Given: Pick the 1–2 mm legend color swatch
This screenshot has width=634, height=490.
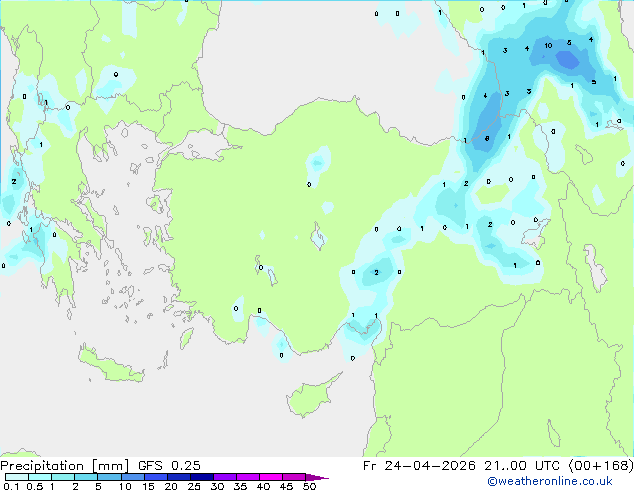Looking at the screenshot, I should (63, 477).
